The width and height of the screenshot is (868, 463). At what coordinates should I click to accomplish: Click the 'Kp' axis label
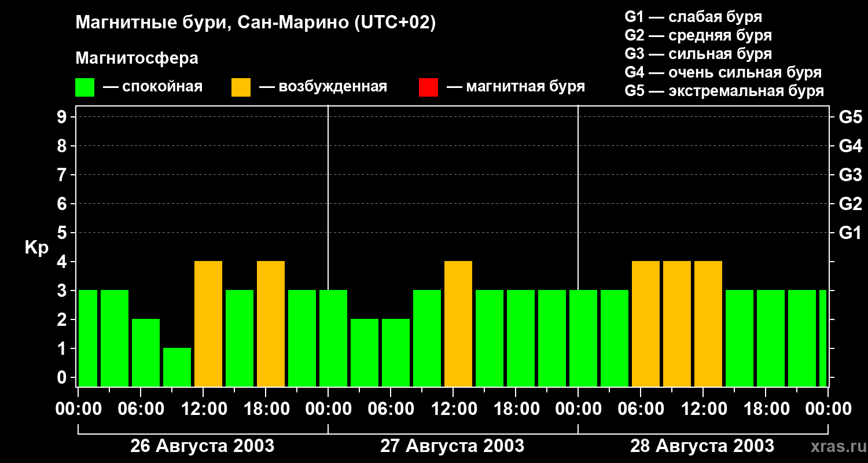pos(36,248)
